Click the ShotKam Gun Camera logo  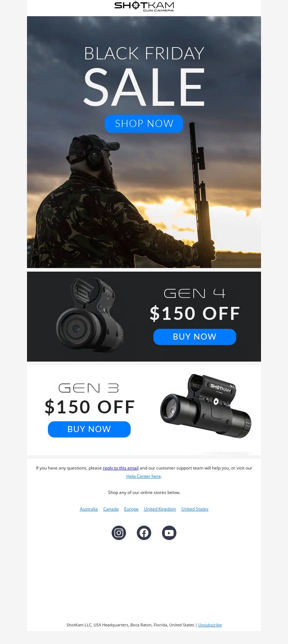(x=144, y=6)
